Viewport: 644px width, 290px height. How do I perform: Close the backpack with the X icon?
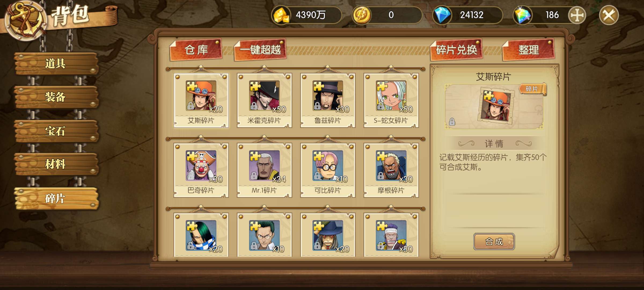pos(609,15)
